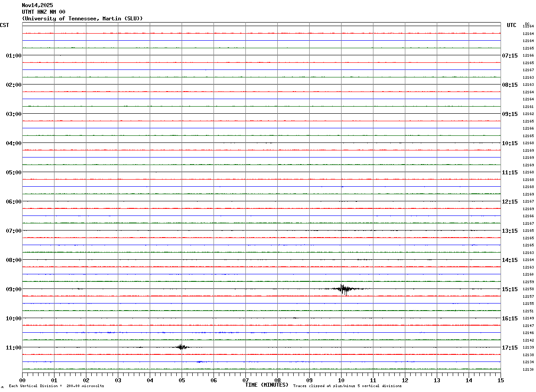536x392 pixels.
Task: Click the 06 minute axis tick label
Action: coord(214,380)
